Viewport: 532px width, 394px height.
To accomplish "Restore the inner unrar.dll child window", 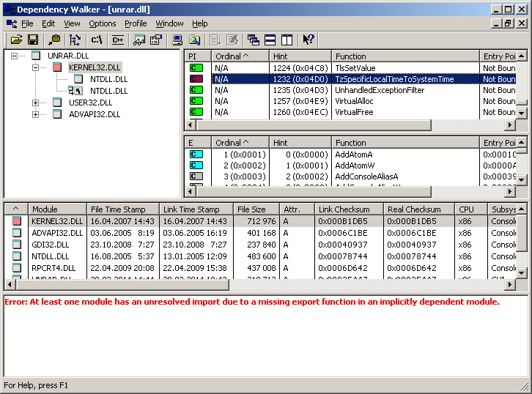I will click(x=508, y=23).
